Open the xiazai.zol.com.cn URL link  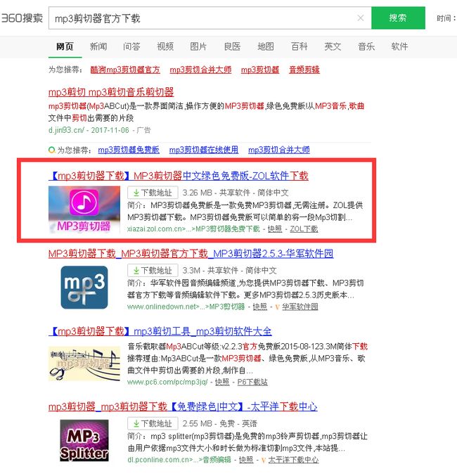point(193,229)
